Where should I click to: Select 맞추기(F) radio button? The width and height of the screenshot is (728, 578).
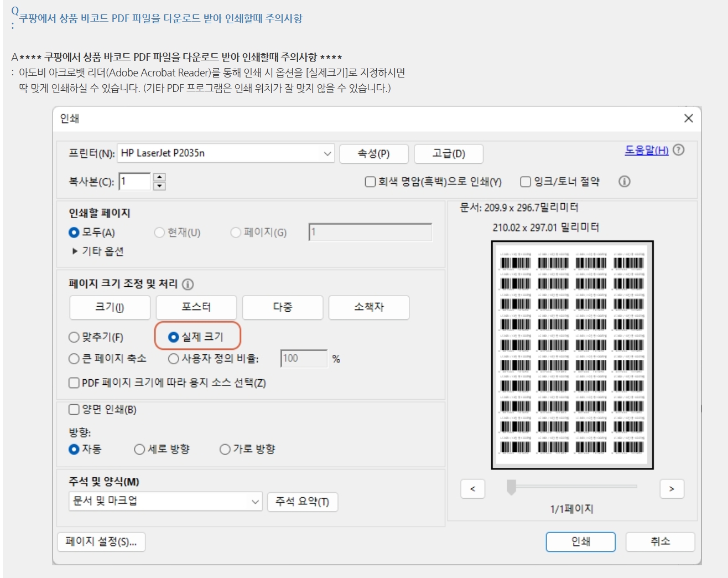point(74,337)
